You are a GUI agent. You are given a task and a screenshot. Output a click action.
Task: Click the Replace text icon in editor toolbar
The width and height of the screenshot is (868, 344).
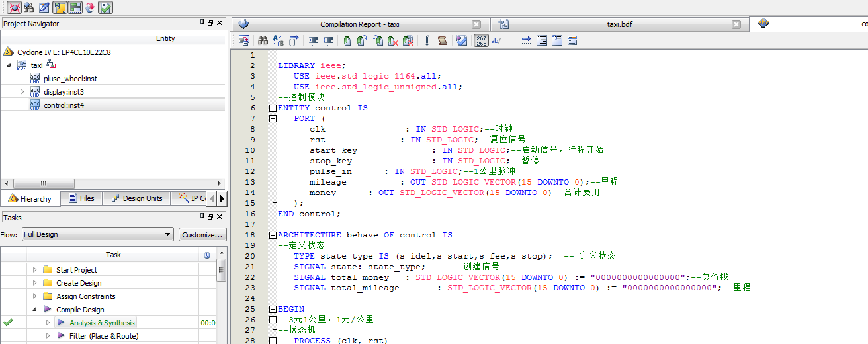click(278, 40)
